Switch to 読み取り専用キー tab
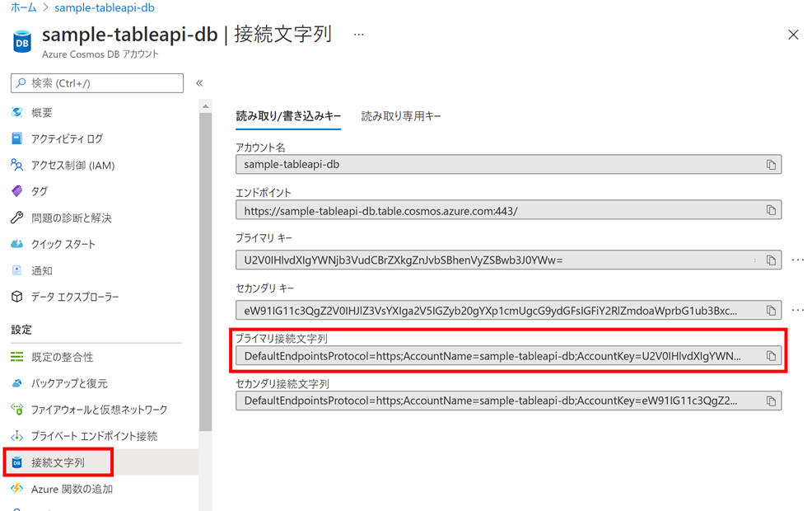The width and height of the screenshot is (812, 511). [x=401, y=117]
